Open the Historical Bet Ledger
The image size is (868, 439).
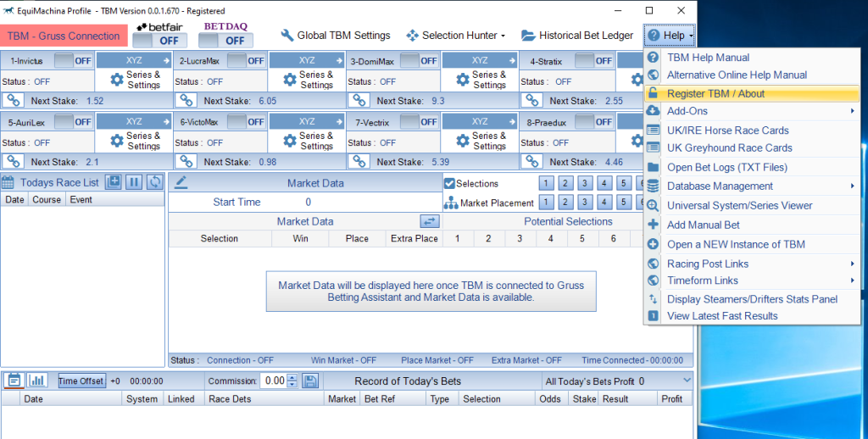coord(577,36)
